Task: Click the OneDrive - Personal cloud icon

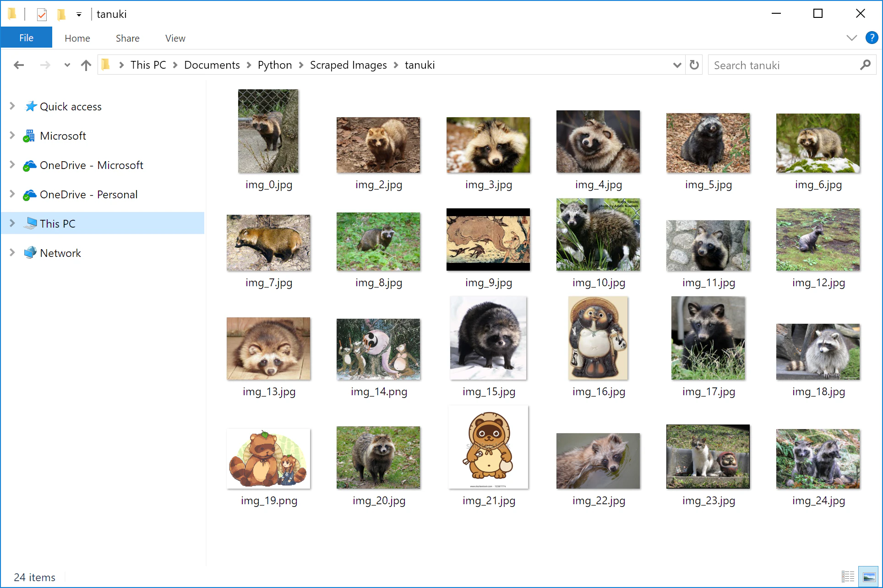Action: [x=30, y=195]
